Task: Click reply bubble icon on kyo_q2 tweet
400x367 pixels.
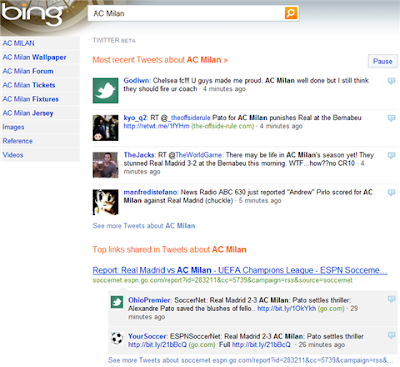Action: (x=391, y=118)
